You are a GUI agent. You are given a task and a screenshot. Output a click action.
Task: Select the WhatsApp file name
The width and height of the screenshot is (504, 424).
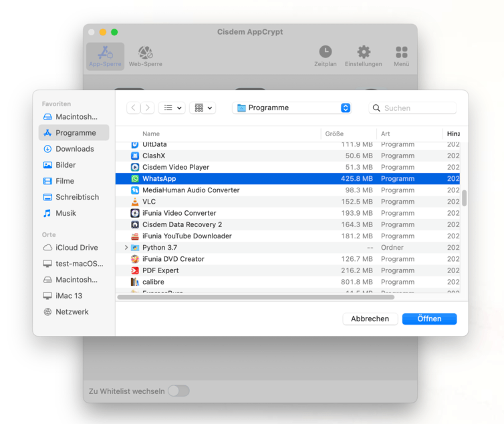coord(159,179)
